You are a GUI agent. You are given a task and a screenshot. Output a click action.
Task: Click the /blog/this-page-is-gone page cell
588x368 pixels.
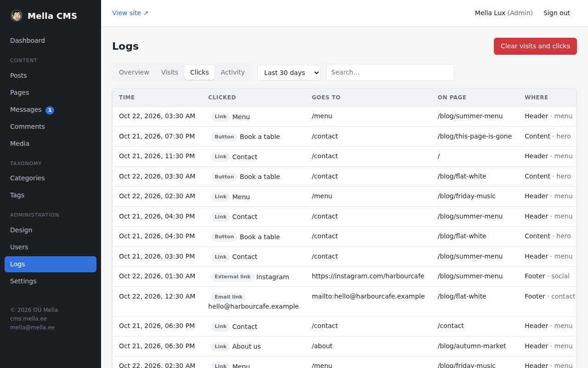click(x=475, y=136)
